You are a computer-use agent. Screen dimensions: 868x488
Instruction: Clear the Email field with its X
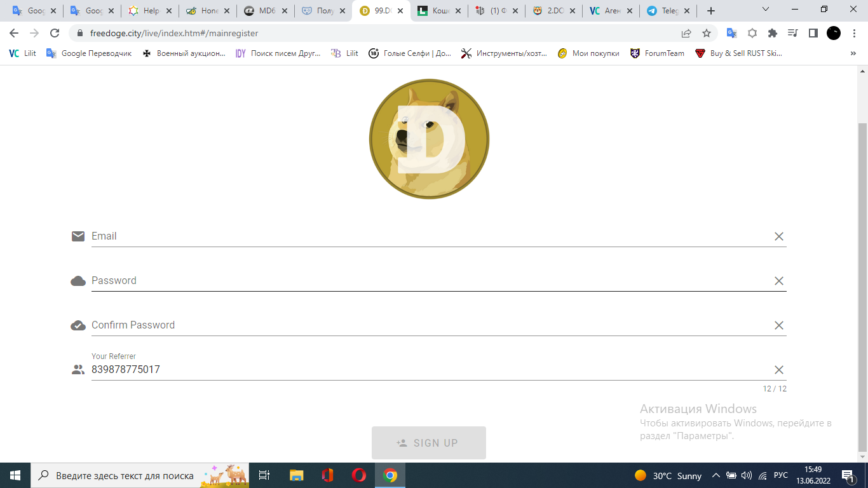778,236
